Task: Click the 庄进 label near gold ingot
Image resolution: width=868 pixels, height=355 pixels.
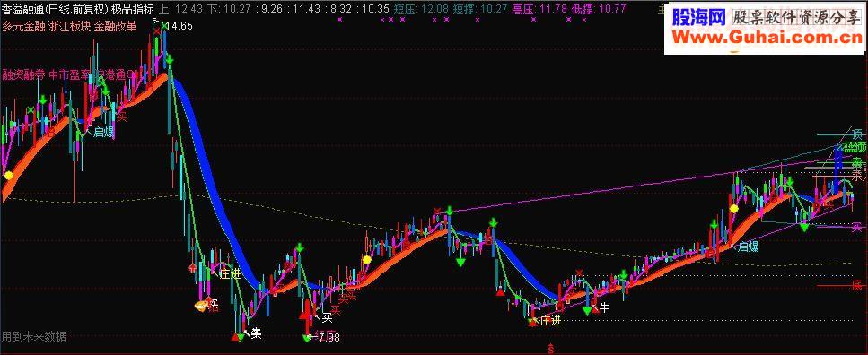Action: pos(230,273)
